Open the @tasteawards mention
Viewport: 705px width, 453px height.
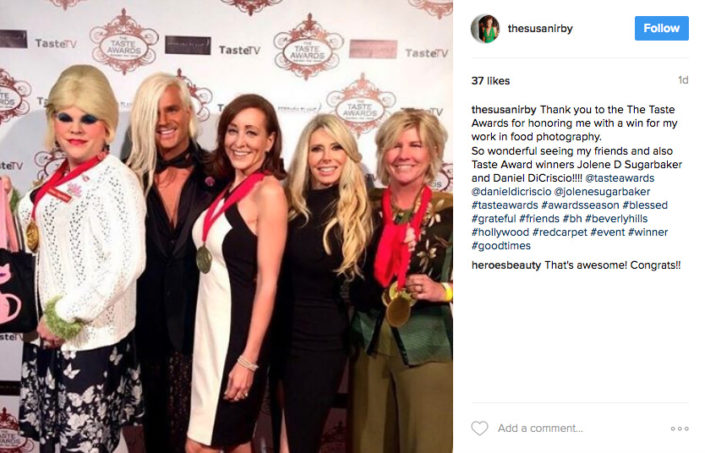coord(620,178)
